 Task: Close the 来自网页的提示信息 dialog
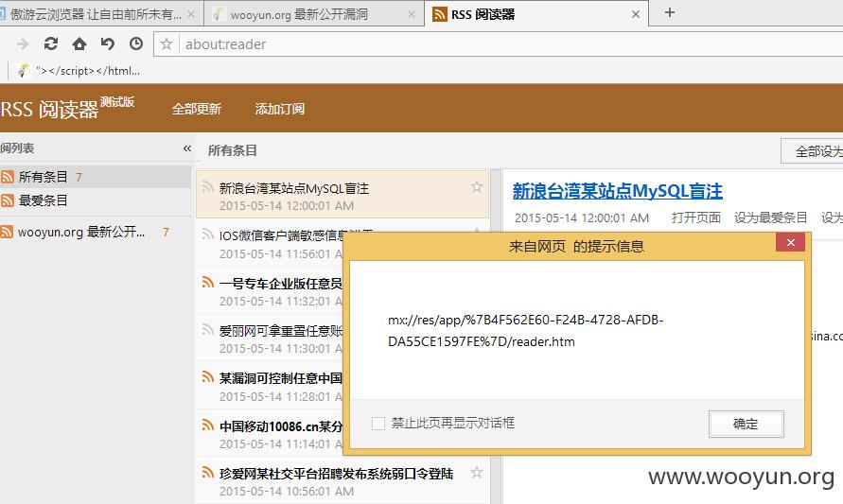pos(790,243)
